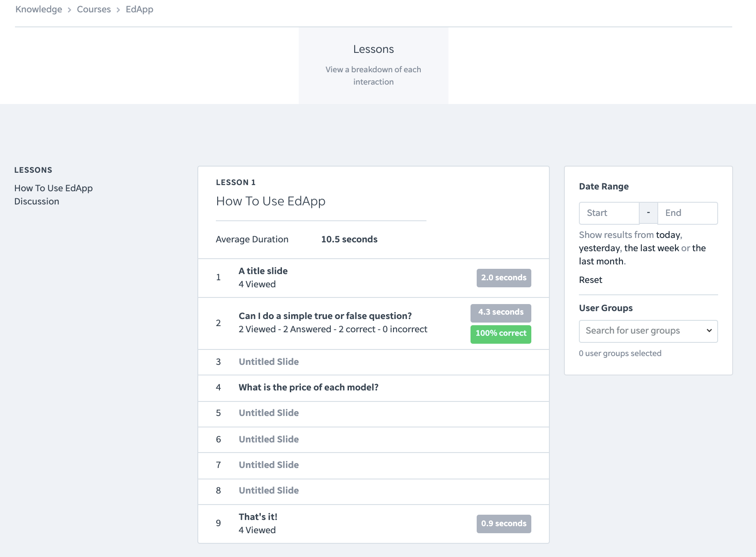This screenshot has height=557, width=756.
Task: Click the dropdown chevron for user groups
Action: click(709, 331)
